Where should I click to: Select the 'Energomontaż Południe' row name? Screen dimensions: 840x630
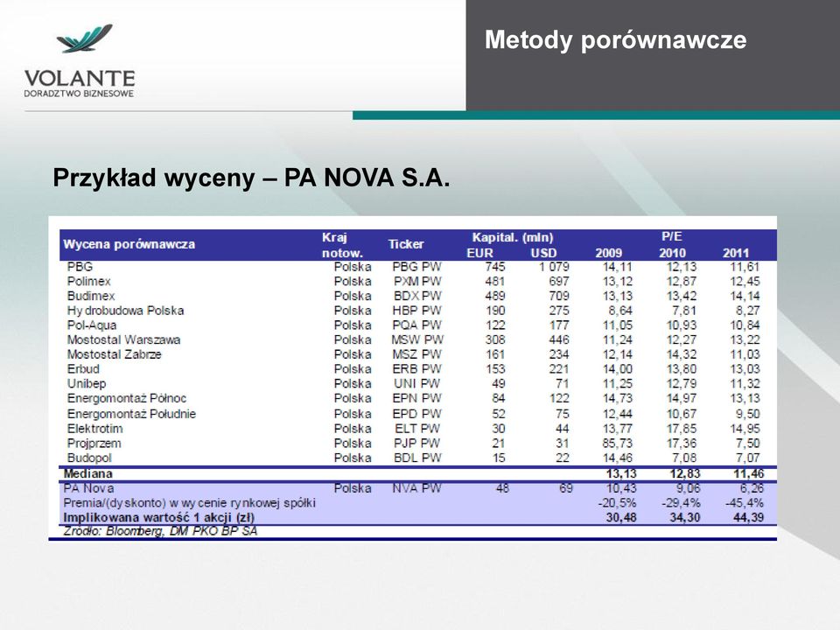click(131, 414)
